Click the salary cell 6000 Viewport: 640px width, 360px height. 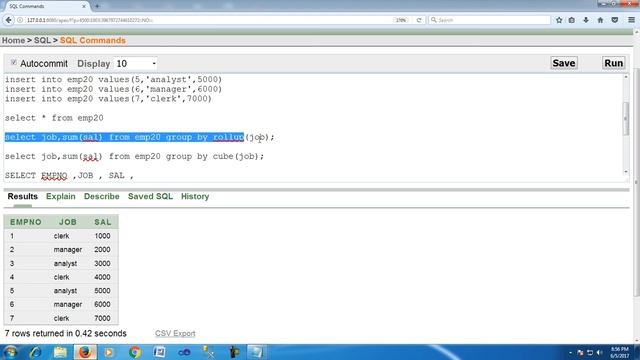point(102,304)
